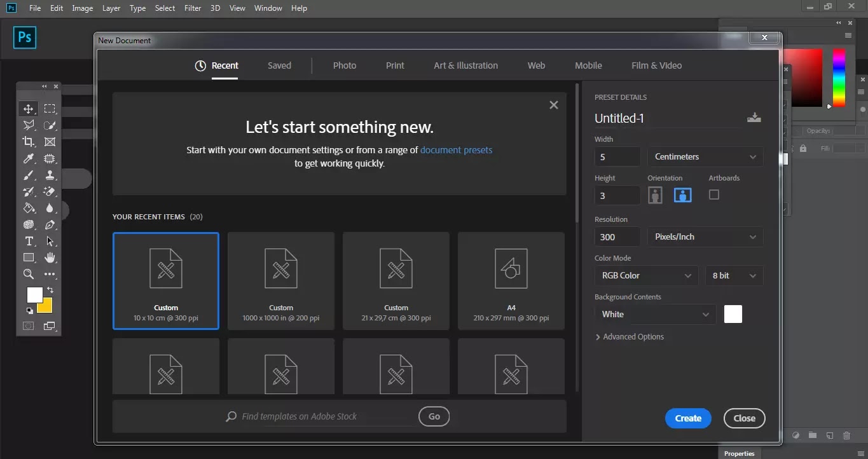
Task: Select the Eyedropper tool
Action: point(29,158)
